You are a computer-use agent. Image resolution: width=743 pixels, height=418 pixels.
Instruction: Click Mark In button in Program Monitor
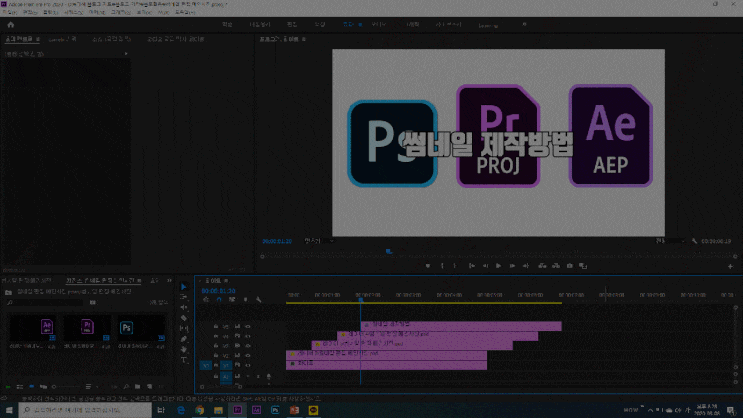coord(442,266)
